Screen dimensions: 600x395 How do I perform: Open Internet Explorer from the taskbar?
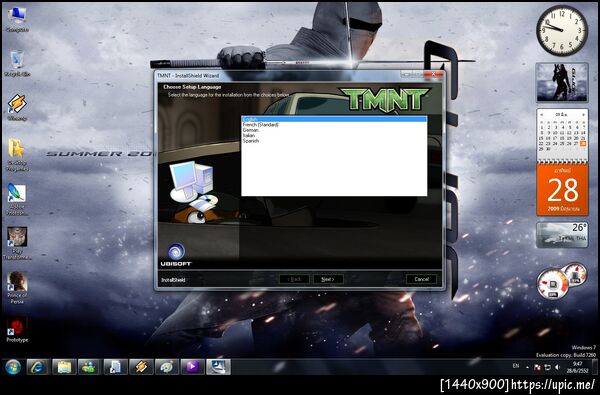[38, 367]
